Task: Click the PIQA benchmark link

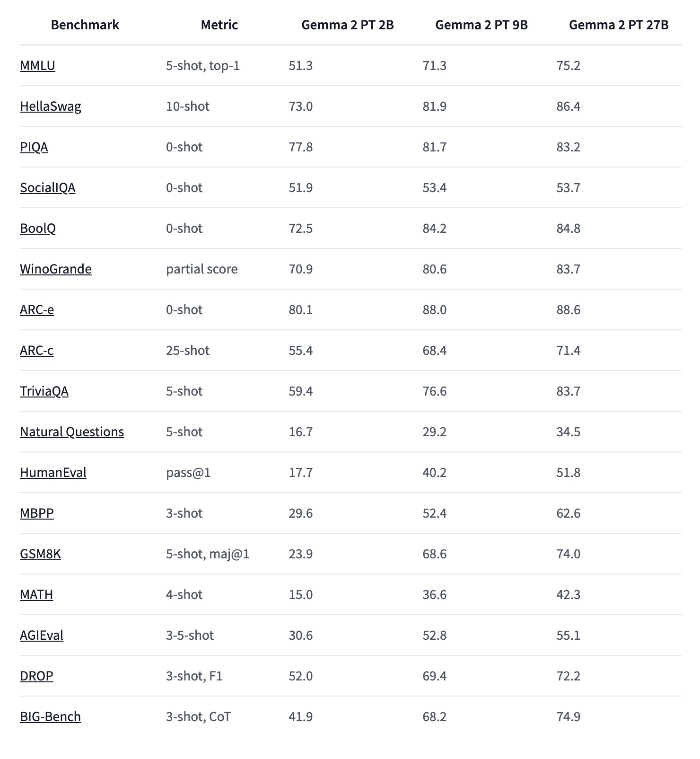Action: [34, 147]
